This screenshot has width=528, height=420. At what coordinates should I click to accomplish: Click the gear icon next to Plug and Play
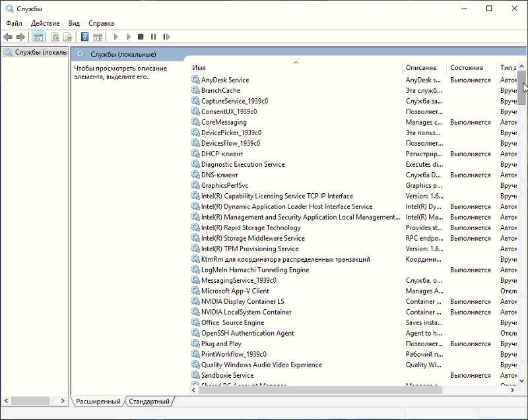click(195, 344)
